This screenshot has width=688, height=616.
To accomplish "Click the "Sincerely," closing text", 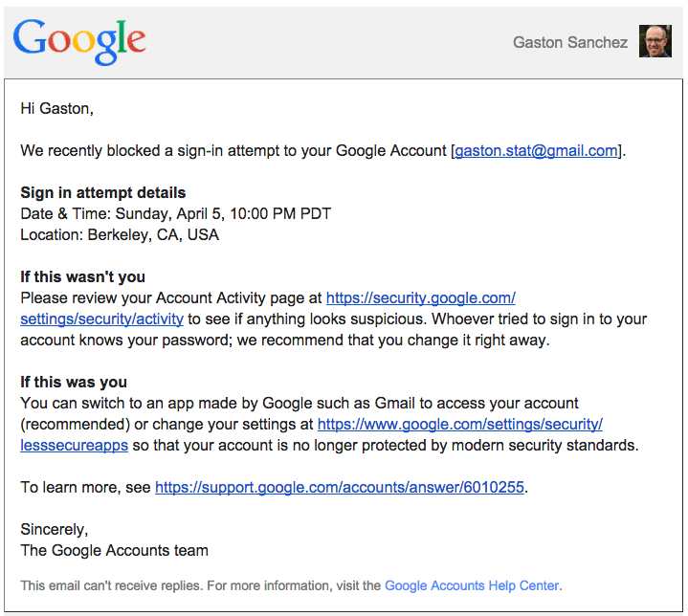I will [x=55, y=530].
